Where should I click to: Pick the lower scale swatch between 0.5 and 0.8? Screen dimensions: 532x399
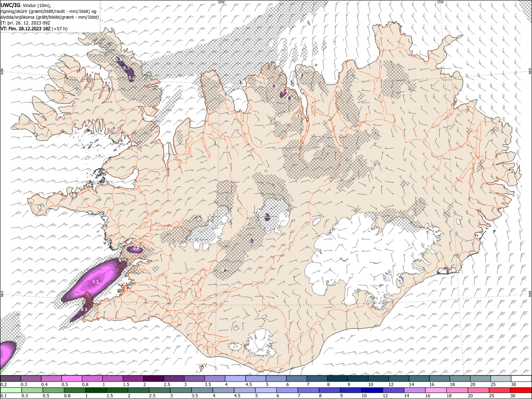click(x=54, y=390)
